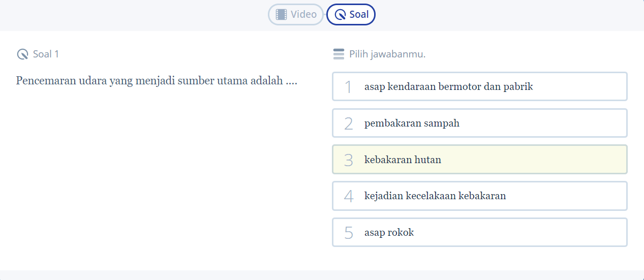The width and height of the screenshot is (644, 280).
Task: Click the number 3 marker on highlighted option
Action: pyautogui.click(x=348, y=160)
